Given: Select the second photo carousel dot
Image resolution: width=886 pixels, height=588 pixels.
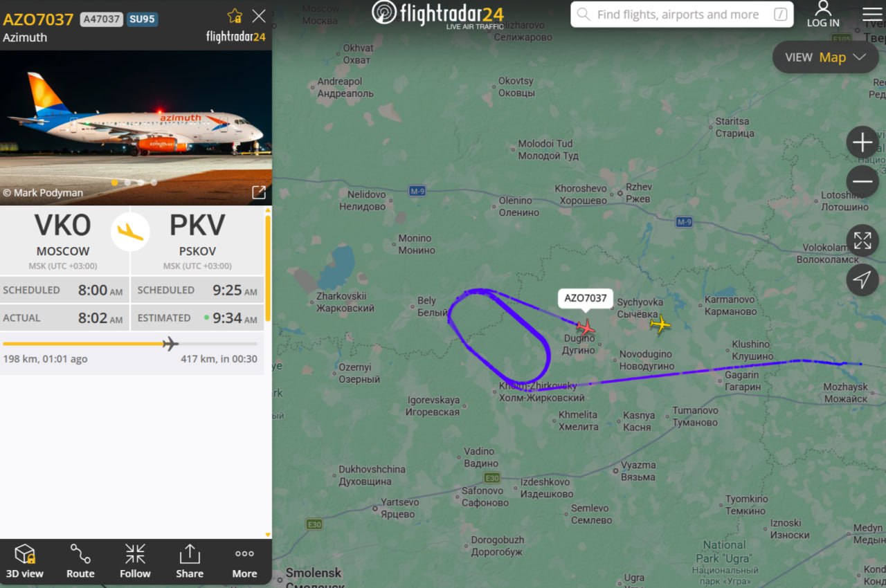Looking at the screenshot, I should point(127,183).
